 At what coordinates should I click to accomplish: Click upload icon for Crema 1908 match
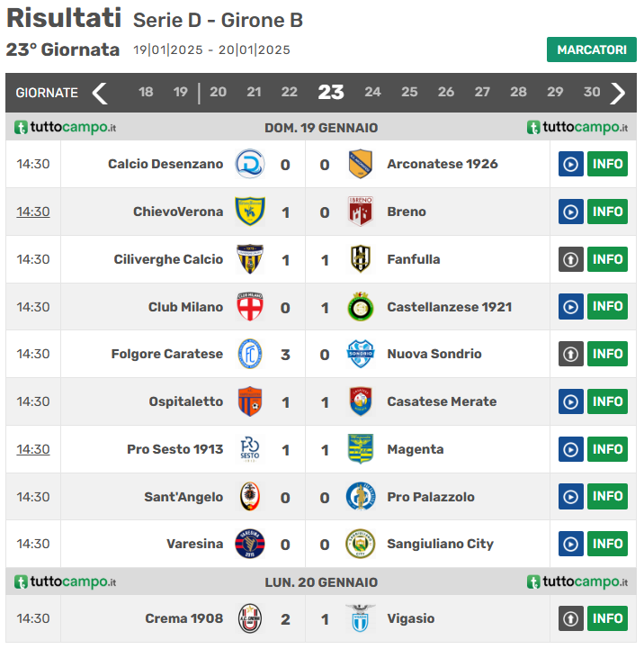coord(571,618)
